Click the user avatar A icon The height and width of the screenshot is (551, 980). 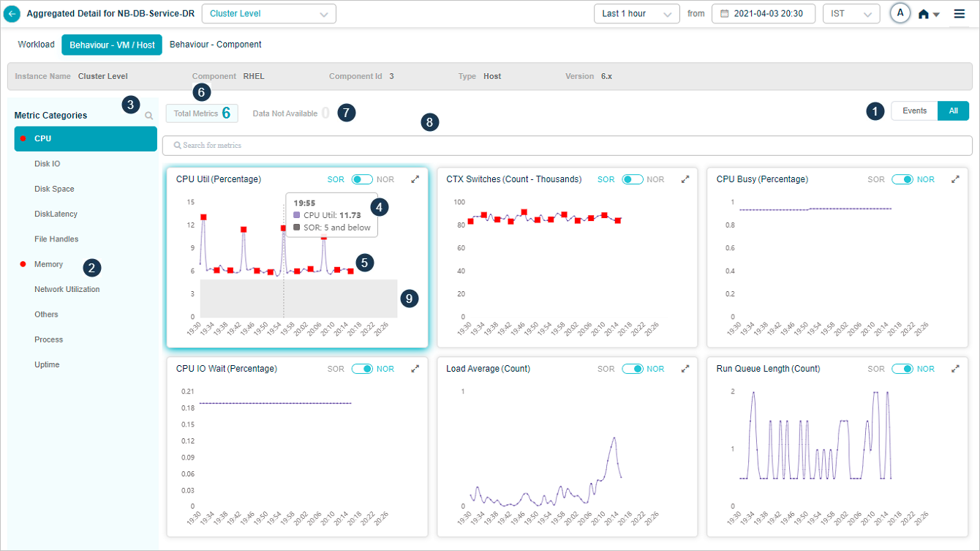(900, 13)
